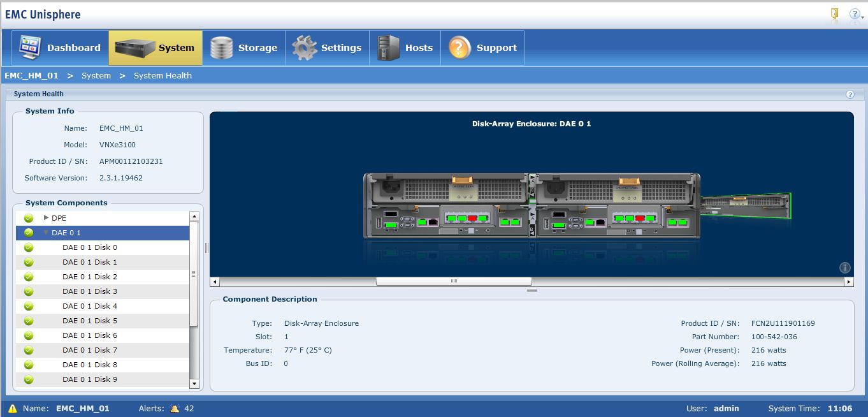Click the horizontal scrollbar thumb in the enclosure view
Screen dimensions: 868x417
[x=454, y=281]
